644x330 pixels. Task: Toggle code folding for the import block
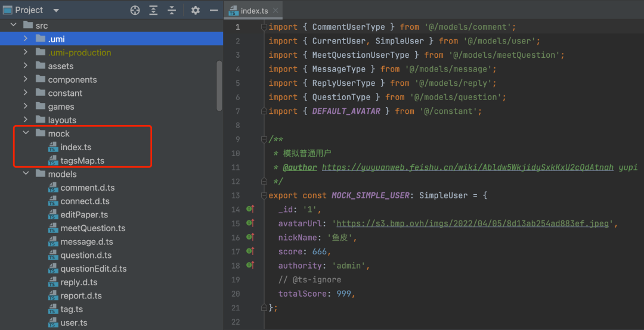coord(264,27)
